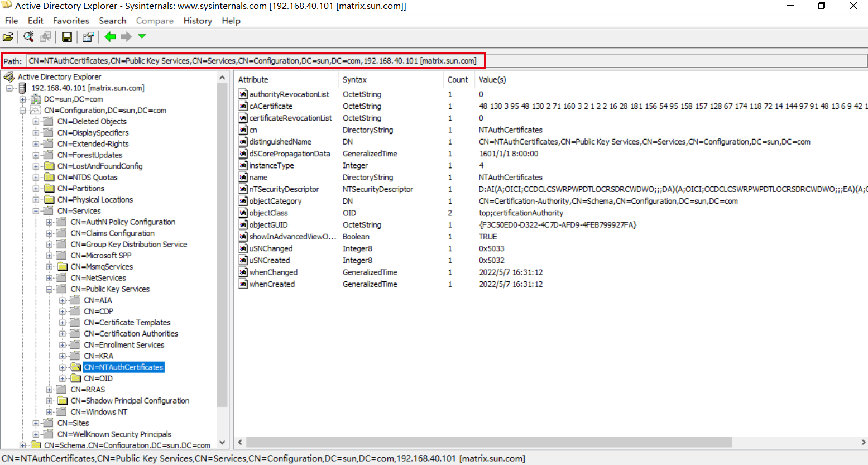
Task: Click the attribute list horizontal scrollbar thumb
Action: [489, 442]
